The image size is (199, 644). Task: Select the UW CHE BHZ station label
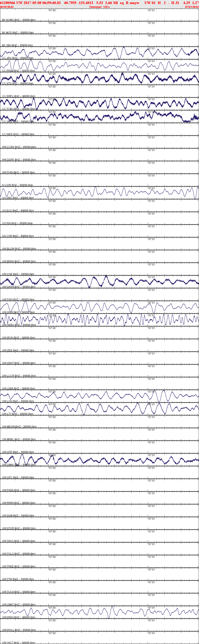coord(18,274)
